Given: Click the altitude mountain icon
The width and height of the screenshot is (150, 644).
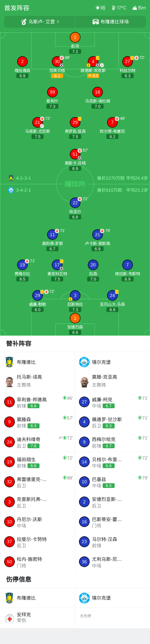Looking at the screenshot, I should [x=135, y=8].
